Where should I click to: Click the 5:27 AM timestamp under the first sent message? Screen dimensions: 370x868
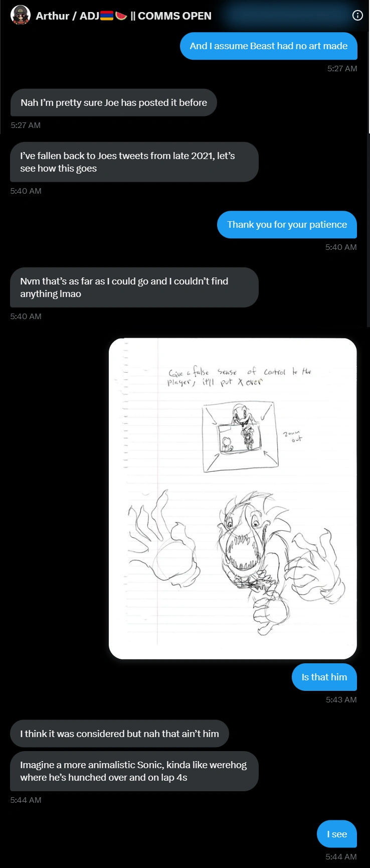[342, 68]
